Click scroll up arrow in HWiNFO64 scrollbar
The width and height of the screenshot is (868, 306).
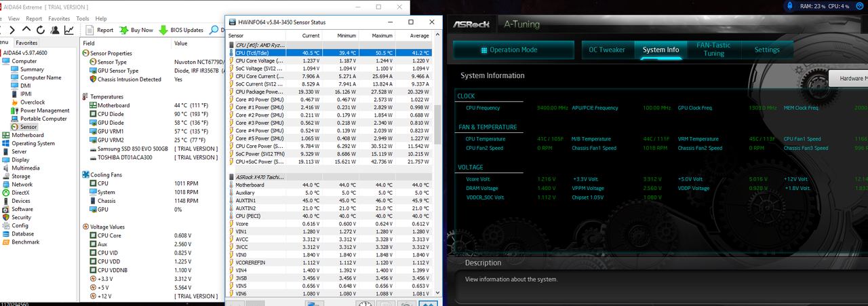(x=436, y=35)
